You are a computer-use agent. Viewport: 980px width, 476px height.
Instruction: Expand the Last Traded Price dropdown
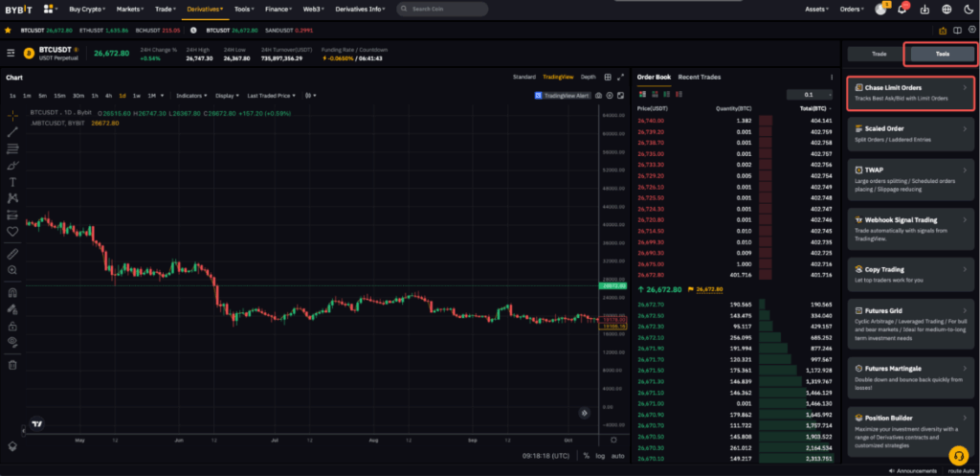click(271, 96)
